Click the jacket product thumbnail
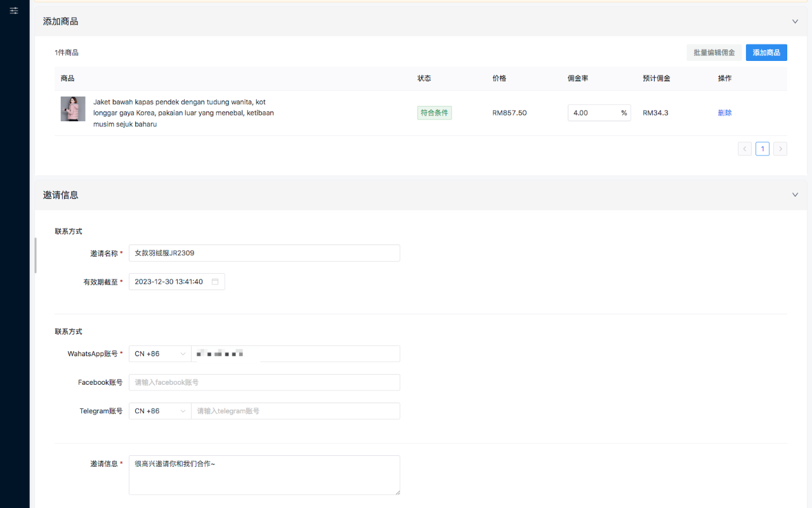Image resolution: width=812 pixels, height=508 pixels. [x=73, y=109]
